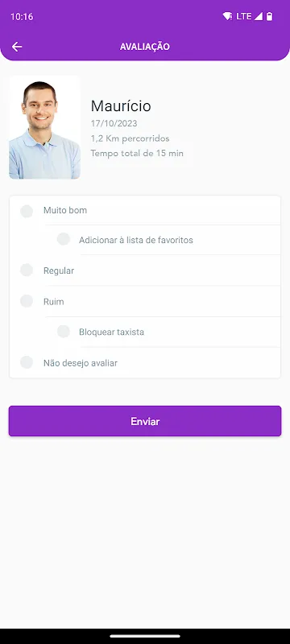Tap the trip date 17/10/2023
This screenshot has width=290, height=644.
click(x=114, y=123)
